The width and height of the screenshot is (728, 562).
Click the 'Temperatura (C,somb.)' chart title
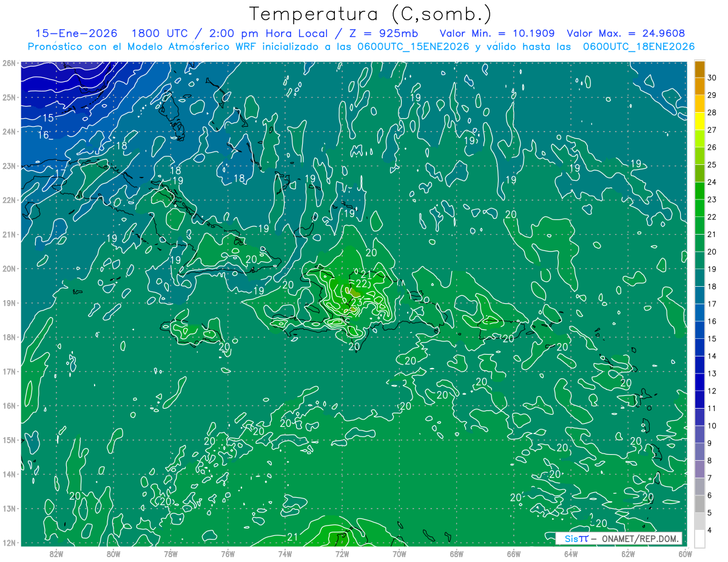[x=371, y=14]
